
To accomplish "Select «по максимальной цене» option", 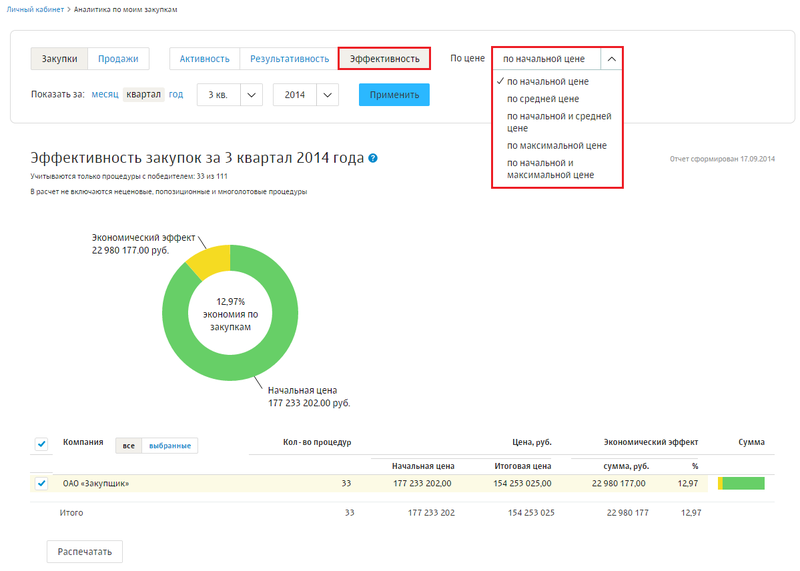I will tap(556, 145).
